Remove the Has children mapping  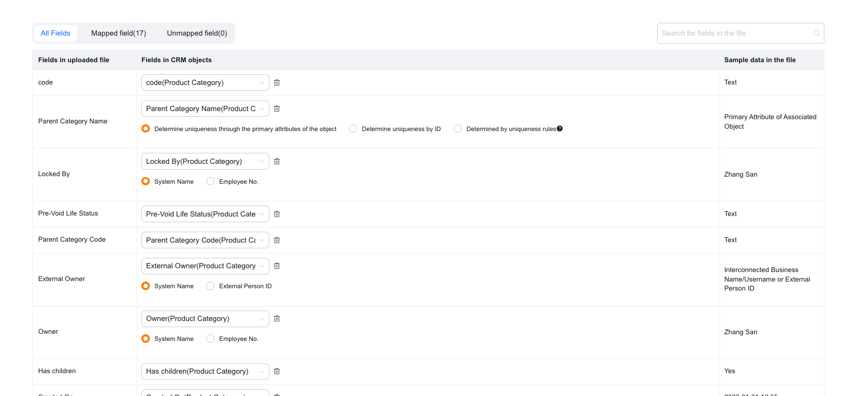[277, 371]
